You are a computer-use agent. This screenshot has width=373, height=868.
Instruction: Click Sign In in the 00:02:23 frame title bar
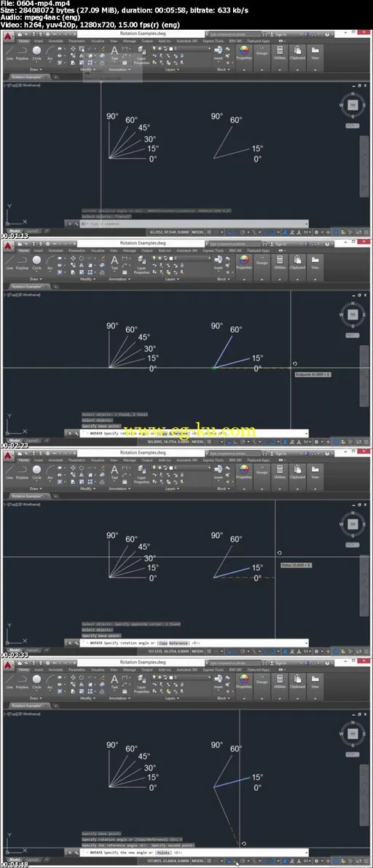[281, 243]
